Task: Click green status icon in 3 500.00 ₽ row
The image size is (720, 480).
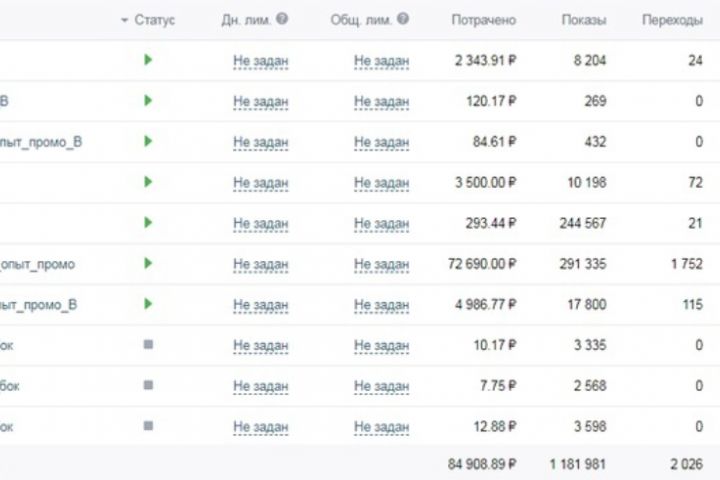Action: click(x=148, y=182)
